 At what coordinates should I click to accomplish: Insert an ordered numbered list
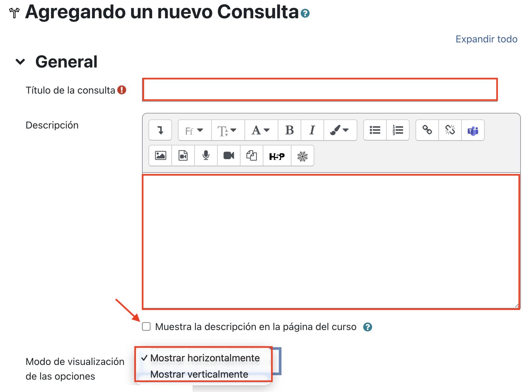398,130
